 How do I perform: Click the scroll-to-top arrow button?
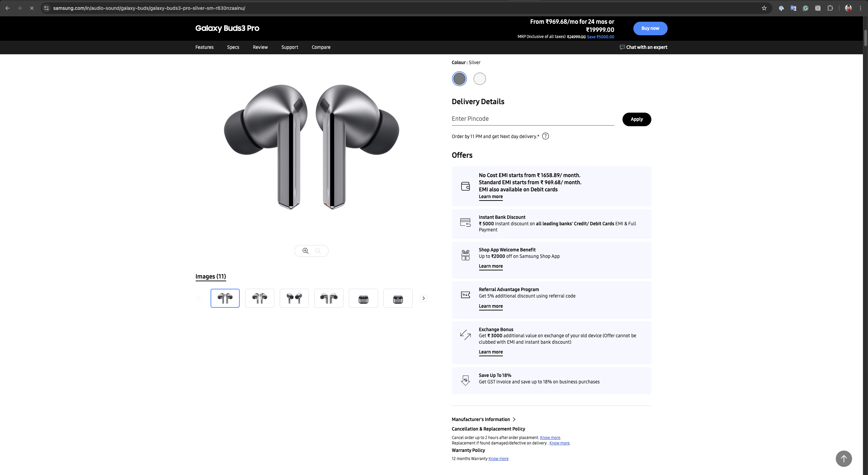coord(844,459)
